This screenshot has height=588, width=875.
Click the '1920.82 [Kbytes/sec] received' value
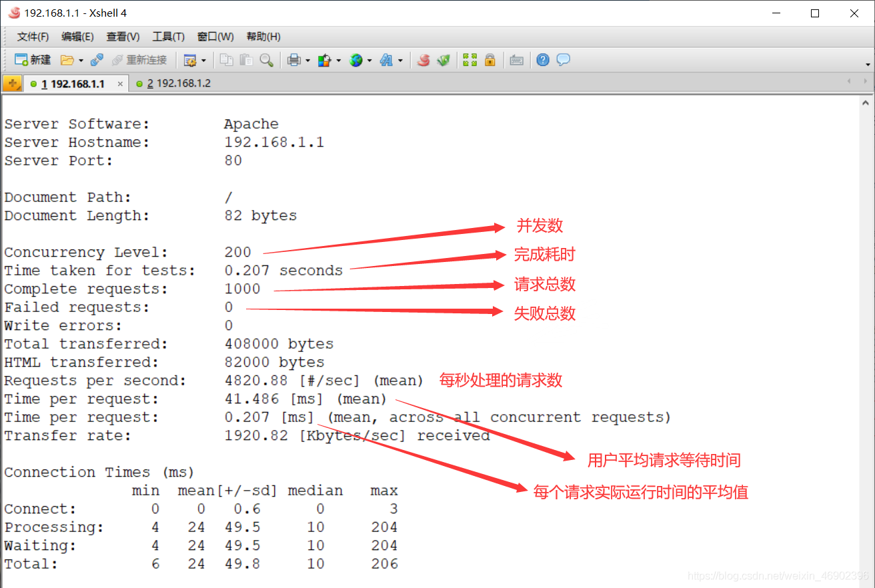point(357,435)
